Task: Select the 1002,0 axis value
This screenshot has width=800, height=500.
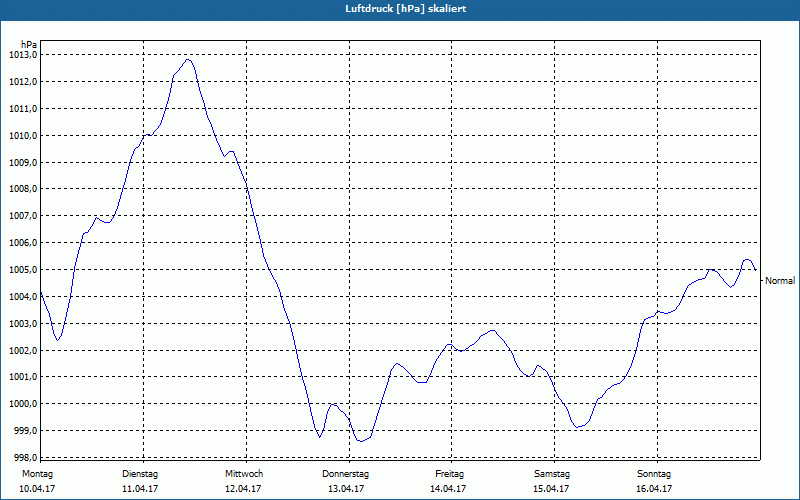Action: (x=23, y=351)
